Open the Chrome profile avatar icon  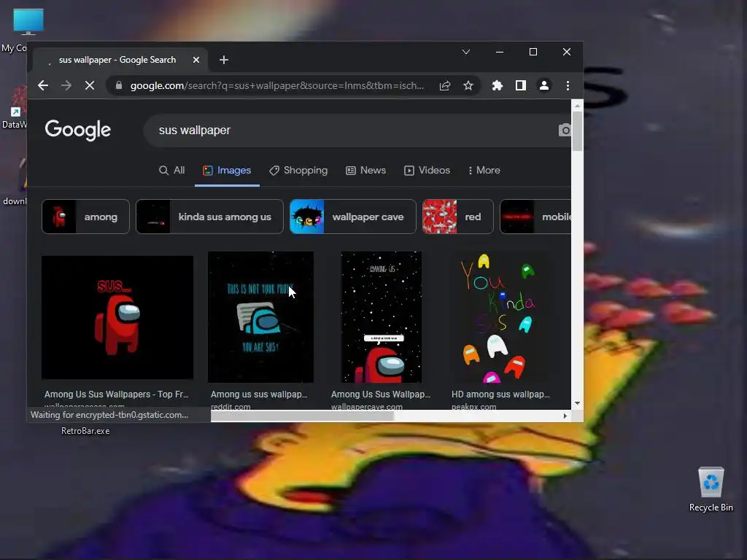544,86
